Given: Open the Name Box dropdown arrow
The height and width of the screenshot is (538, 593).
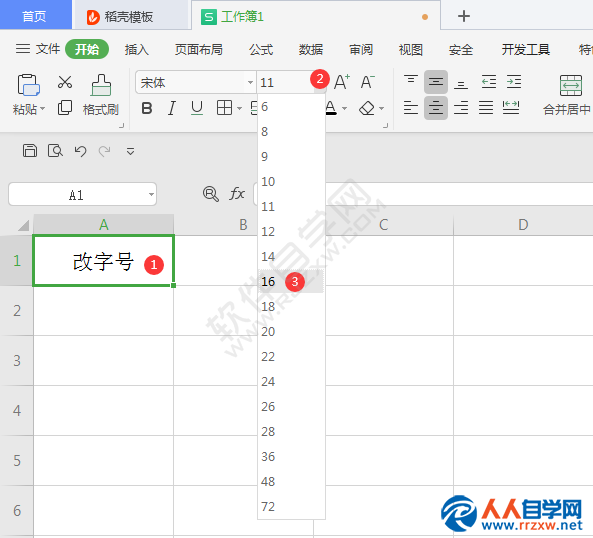Looking at the screenshot, I should (151, 195).
